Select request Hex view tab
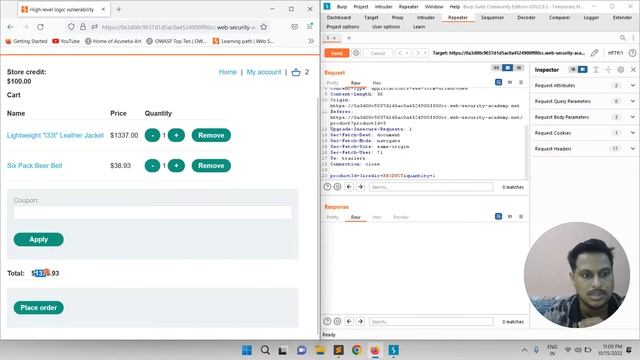The height and width of the screenshot is (360, 640). pos(376,83)
